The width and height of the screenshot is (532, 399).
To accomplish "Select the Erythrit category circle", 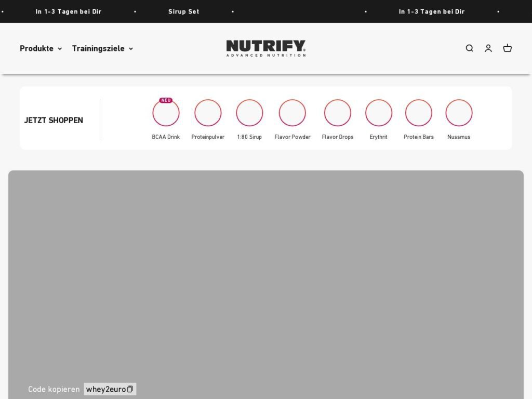I will pyautogui.click(x=378, y=113).
